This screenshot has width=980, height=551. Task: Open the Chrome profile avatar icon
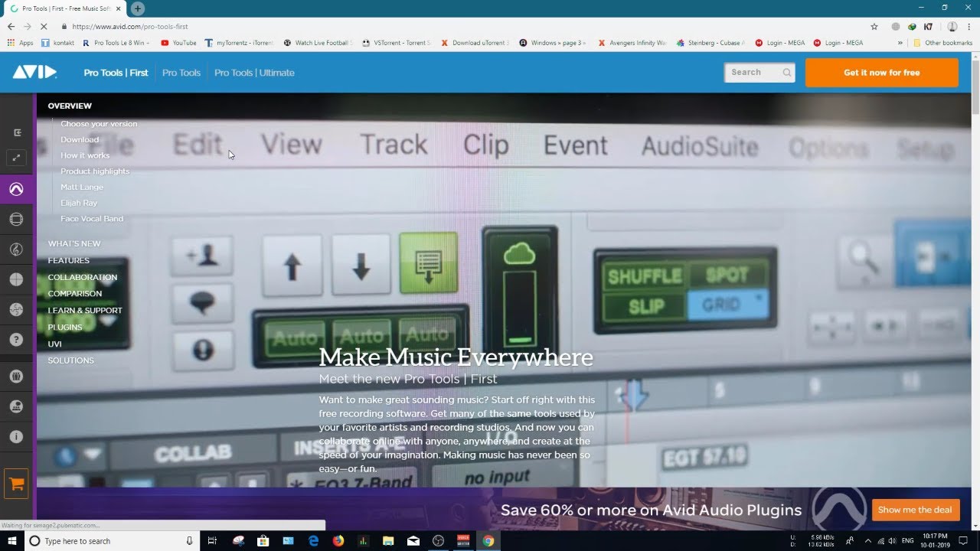tap(952, 26)
